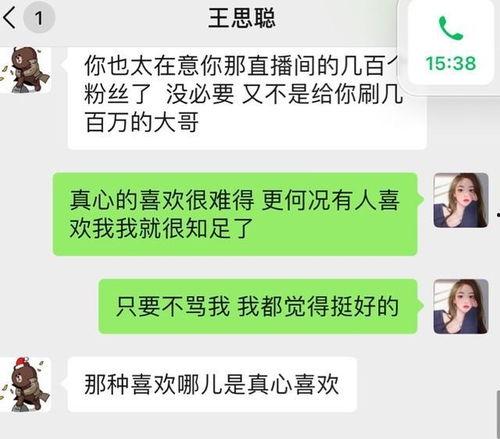Tap the words 知足了 in the green bubble
500x439 pixels.
[x=219, y=228]
